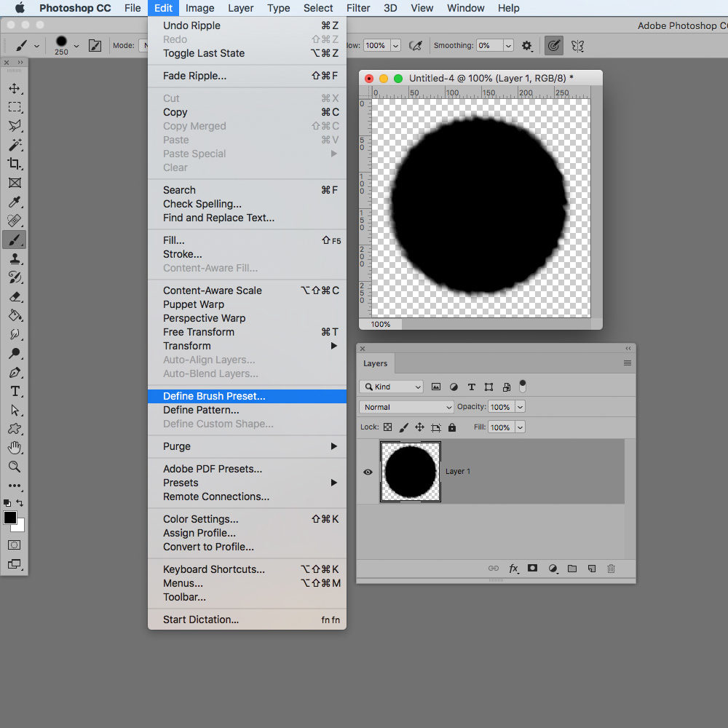Expand the layer Opacity dropdown arrow
The image size is (728, 728).
click(519, 407)
